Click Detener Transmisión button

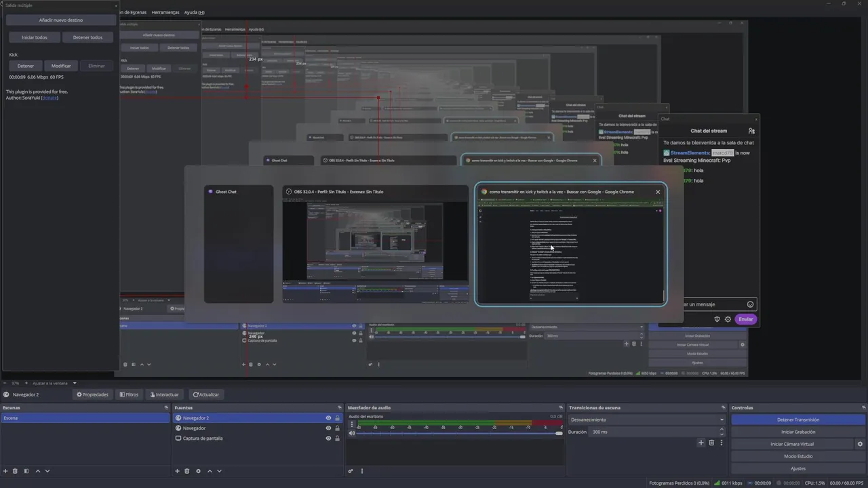(x=798, y=420)
